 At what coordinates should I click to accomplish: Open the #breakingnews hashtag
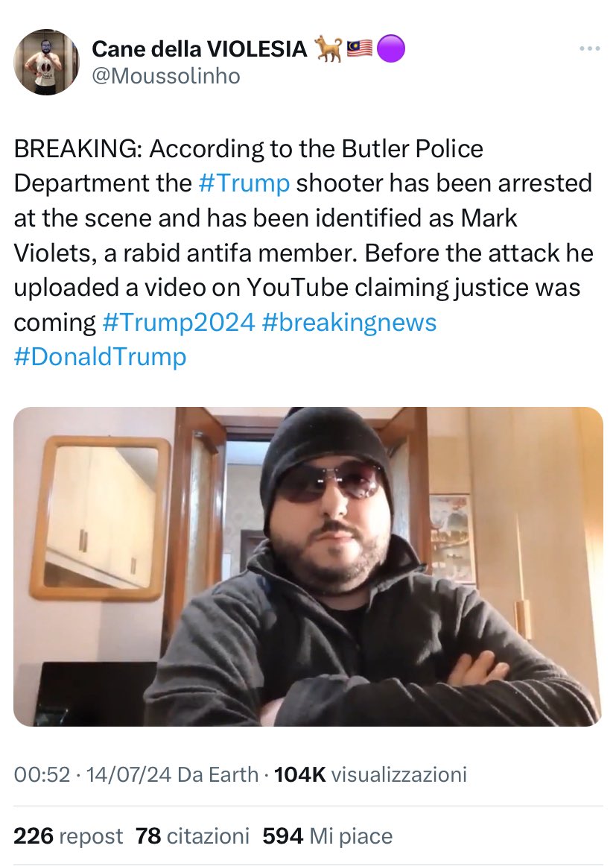coord(349,323)
